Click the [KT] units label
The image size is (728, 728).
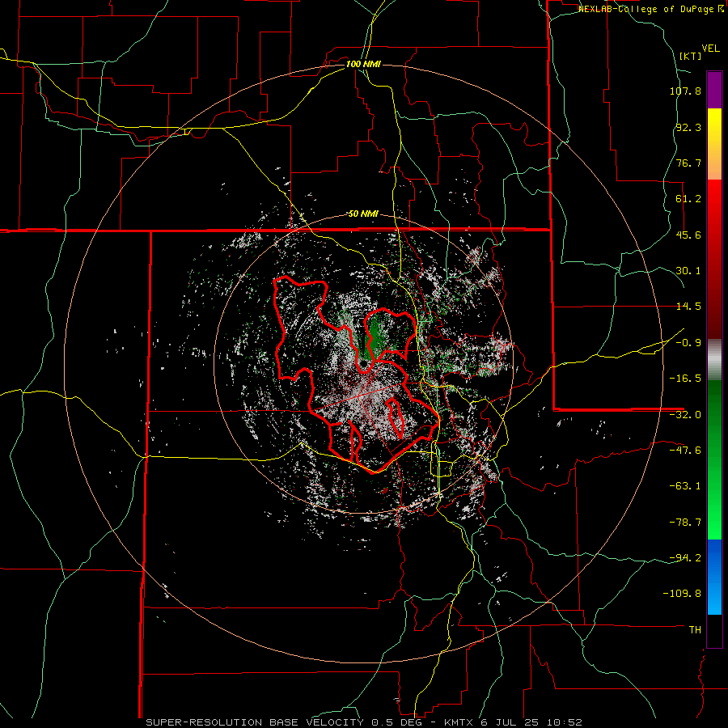691,56
